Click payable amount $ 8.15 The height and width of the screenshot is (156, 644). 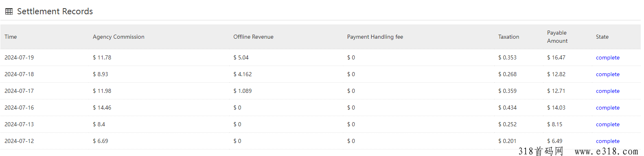tap(555, 124)
